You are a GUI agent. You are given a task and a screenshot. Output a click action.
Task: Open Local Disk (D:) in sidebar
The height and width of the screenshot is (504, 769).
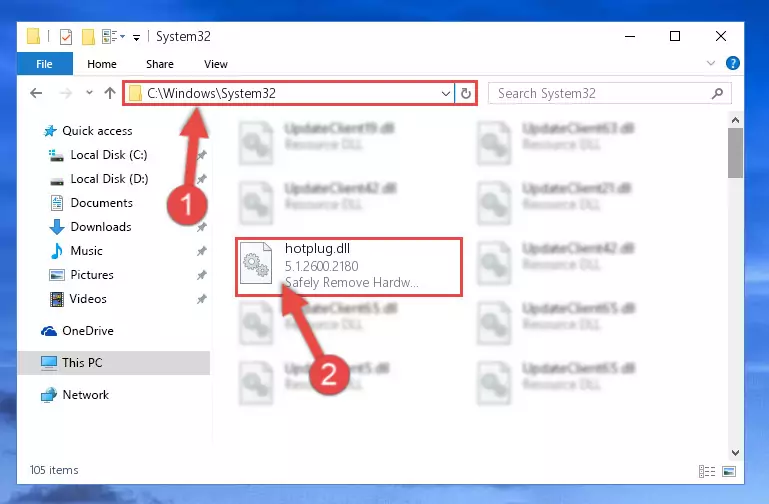coord(109,179)
